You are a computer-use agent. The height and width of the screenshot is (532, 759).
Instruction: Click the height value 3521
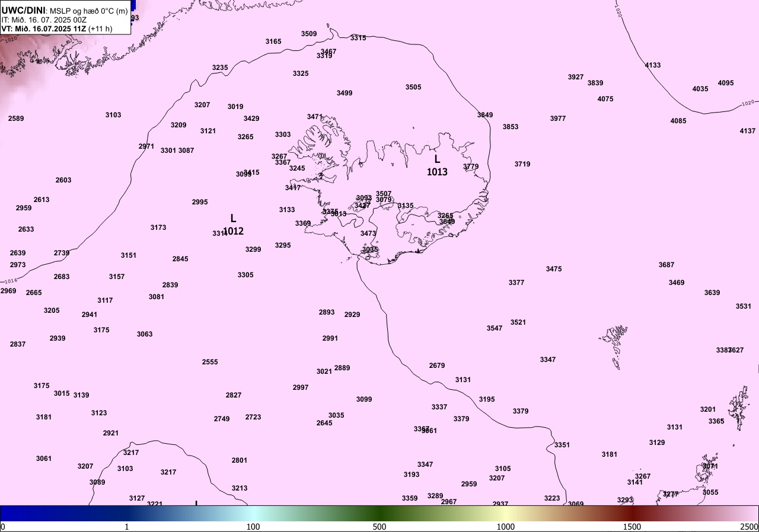point(518,322)
